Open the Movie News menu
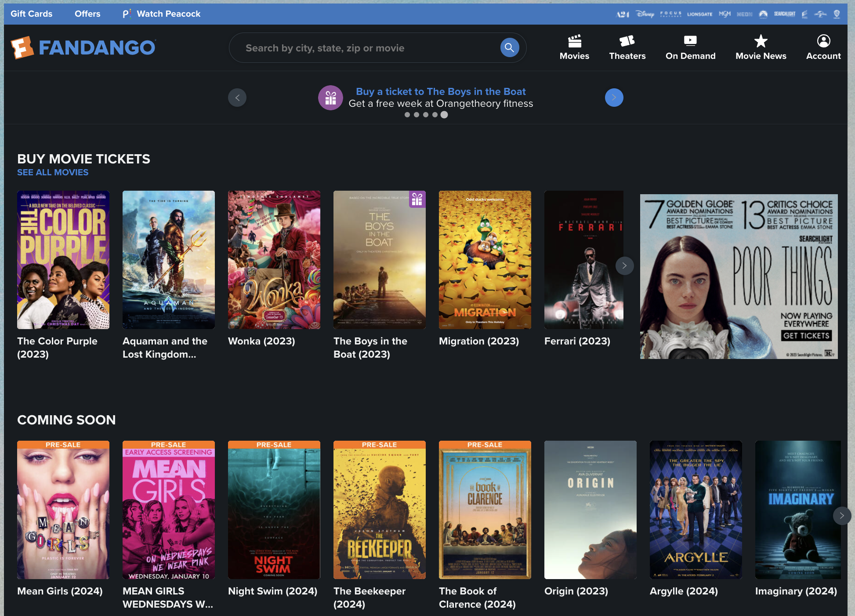The image size is (855, 616). click(x=761, y=47)
